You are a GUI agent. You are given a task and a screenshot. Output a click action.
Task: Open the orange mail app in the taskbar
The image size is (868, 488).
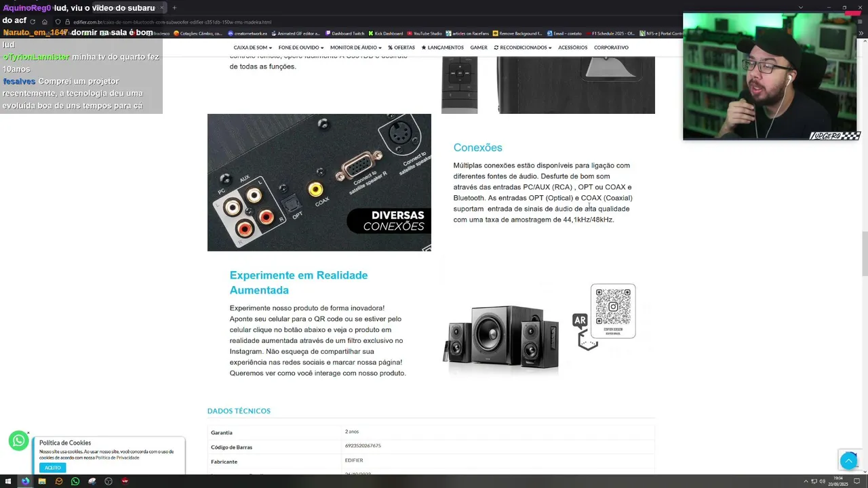click(x=59, y=481)
